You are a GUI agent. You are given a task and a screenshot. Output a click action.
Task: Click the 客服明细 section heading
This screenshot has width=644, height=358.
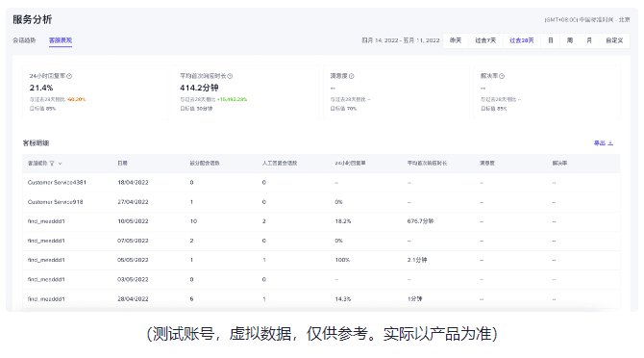[x=36, y=143]
